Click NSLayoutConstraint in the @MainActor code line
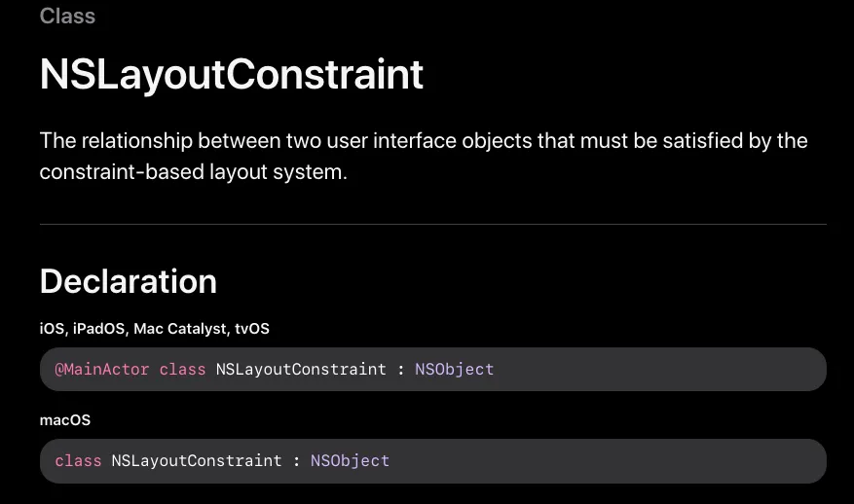 coord(301,370)
